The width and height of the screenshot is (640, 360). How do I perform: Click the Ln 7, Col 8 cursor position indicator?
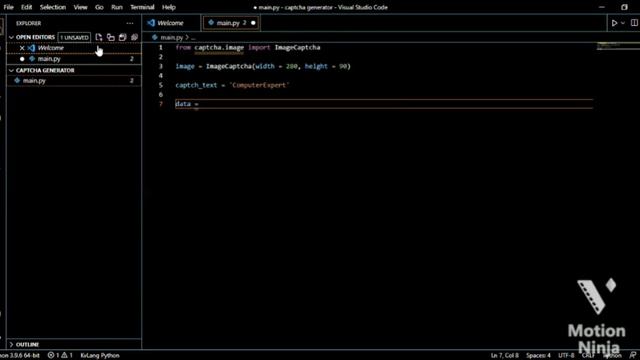click(504, 355)
